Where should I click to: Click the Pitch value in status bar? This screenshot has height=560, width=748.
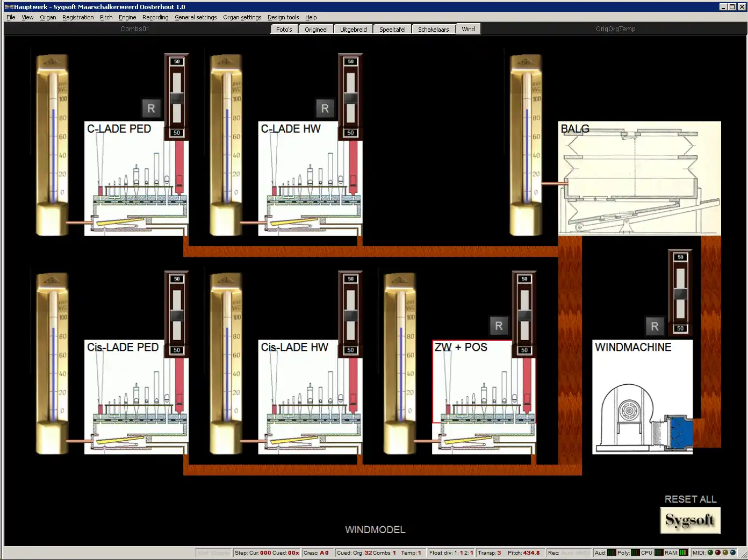(x=524, y=552)
